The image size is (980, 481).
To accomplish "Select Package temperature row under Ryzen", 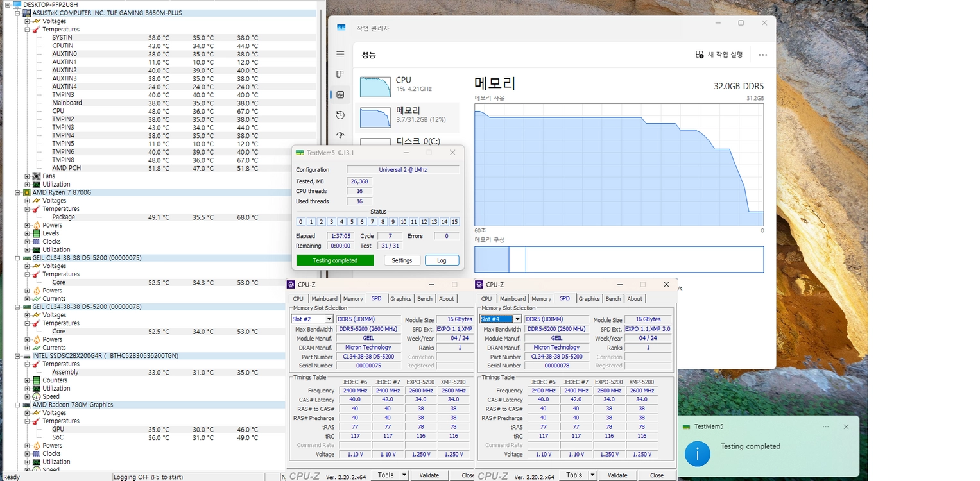I will tap(160, 217).
